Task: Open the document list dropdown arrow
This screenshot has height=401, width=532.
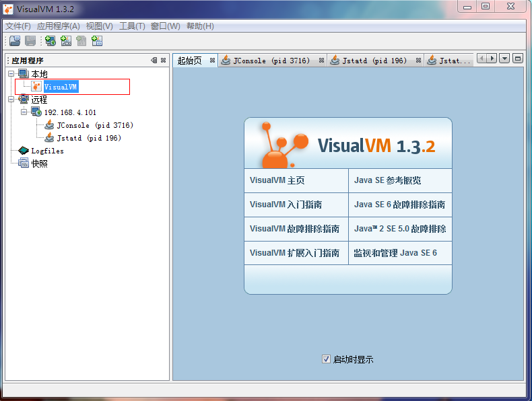Action: [x=505, y=59]
